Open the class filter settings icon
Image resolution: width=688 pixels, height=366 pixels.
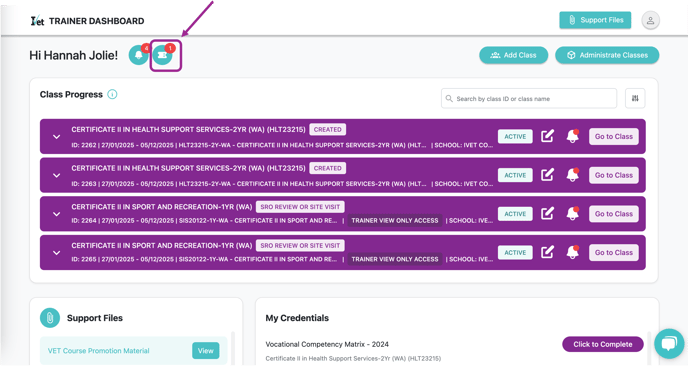coord(635,98)
